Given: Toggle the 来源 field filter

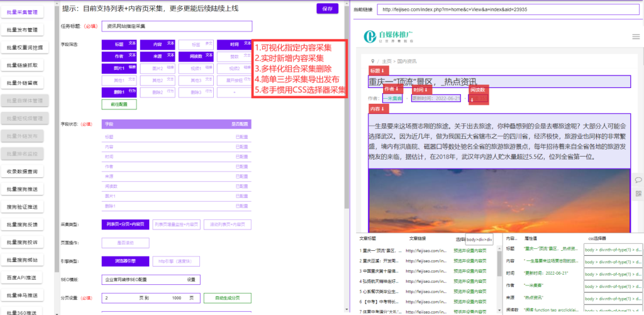Looking at the screenshot, I should (158, 57).
